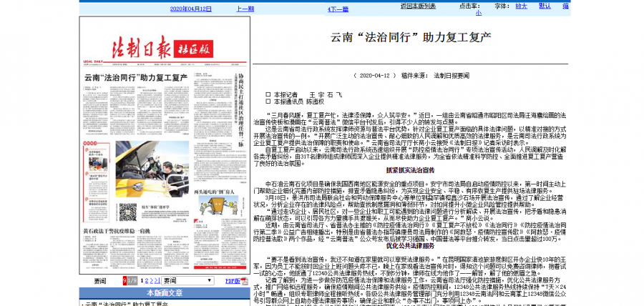Open the newspaper front-page thumbnail image
This screenshot has height=306, width=644.
coord(165,145)
